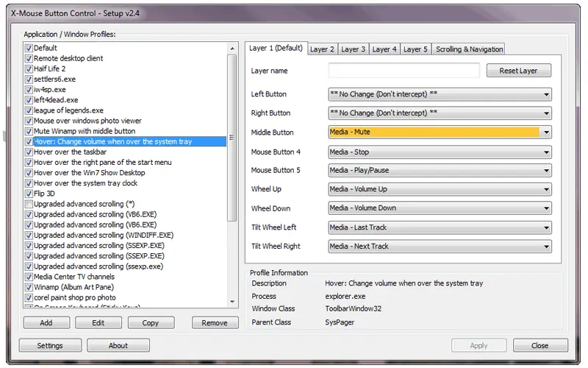Select Hover over the system tray clock profile

(x=85, y=183)
